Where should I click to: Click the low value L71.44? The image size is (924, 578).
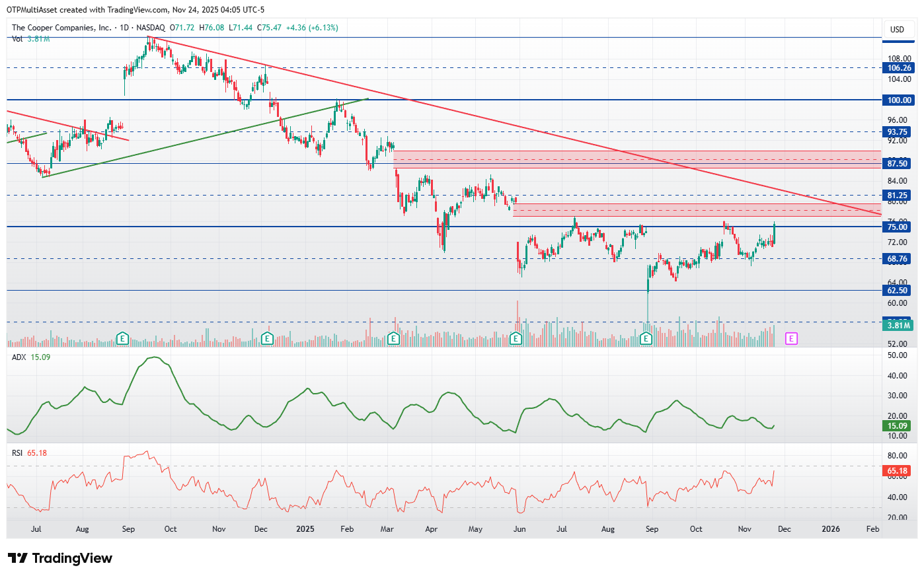point(241,28)
